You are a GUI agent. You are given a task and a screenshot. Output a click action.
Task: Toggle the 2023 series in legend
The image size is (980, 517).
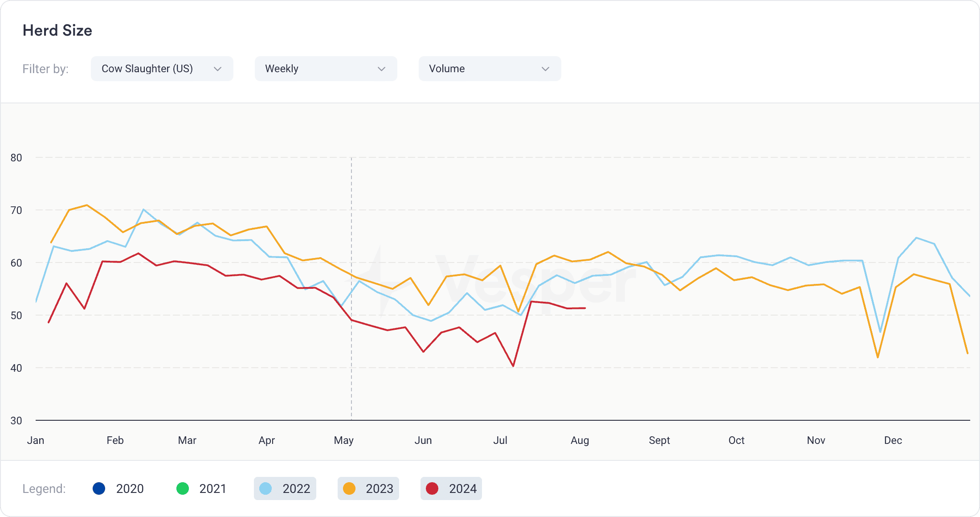(x=368, y=488)
